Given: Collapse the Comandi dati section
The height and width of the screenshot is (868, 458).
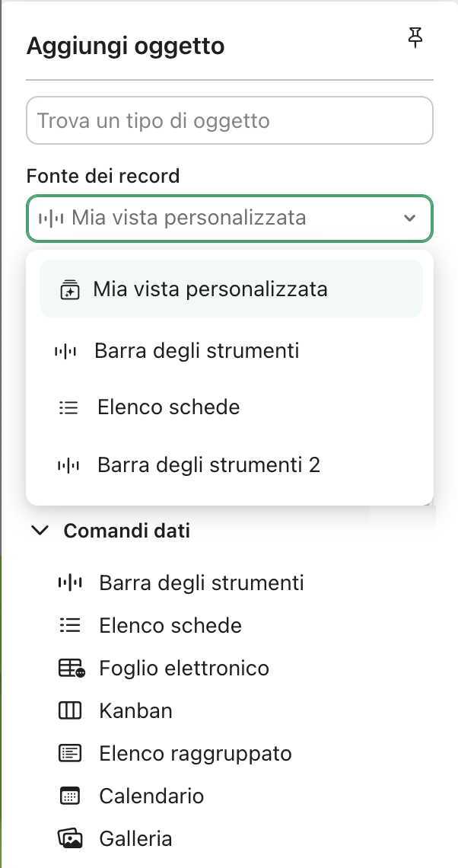Looking at the screenshot, I should pyautogui.click(x=40, y=531).
